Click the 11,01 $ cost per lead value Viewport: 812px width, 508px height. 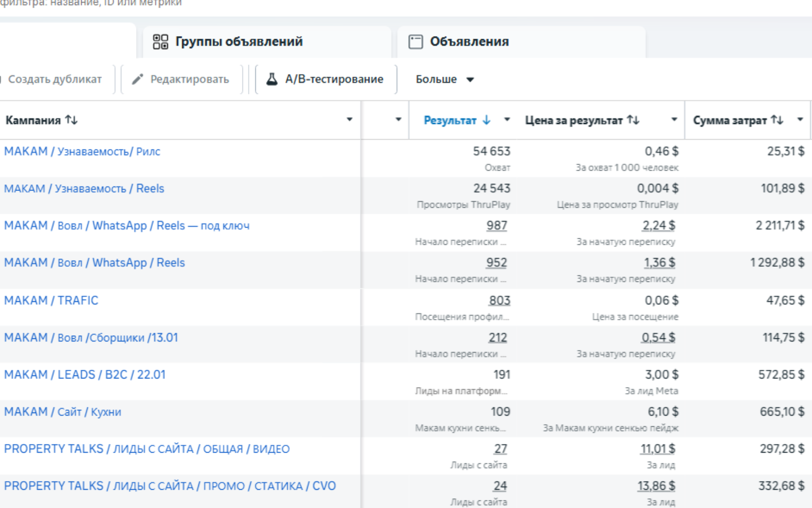[x=657, y=449]
